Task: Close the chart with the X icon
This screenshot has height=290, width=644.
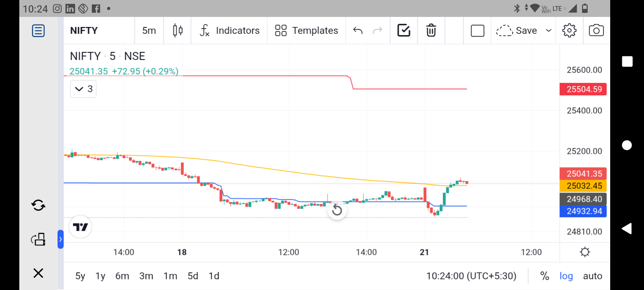Action: [x=38, y=273]
